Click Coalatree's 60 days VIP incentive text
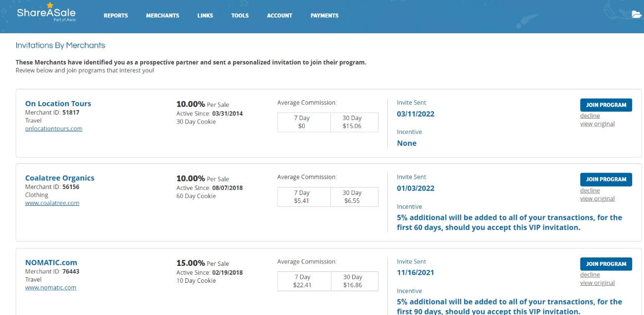 click(x=509, y=222)
